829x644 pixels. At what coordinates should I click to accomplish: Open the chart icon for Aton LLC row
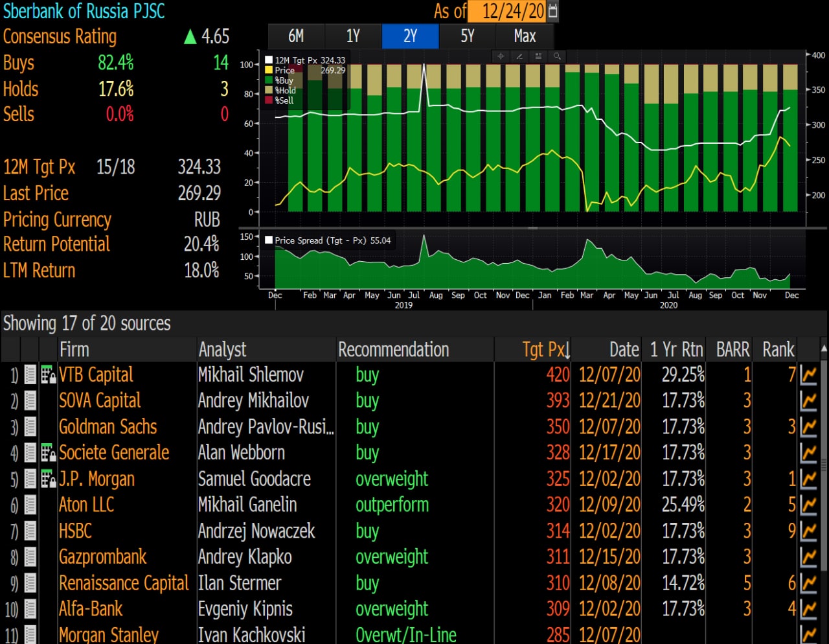808,505
